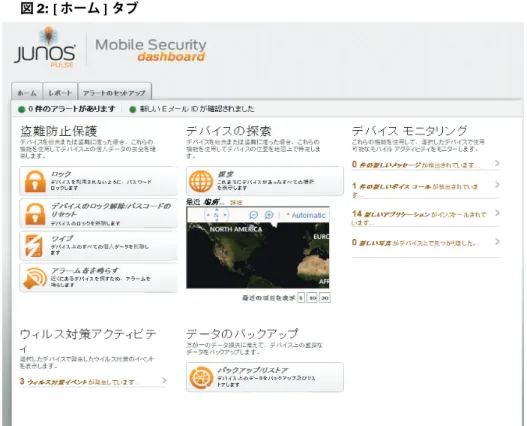
Task: Click the Mobile Security dashboard title
Action: pyautogui.click(x=151, y=50)
